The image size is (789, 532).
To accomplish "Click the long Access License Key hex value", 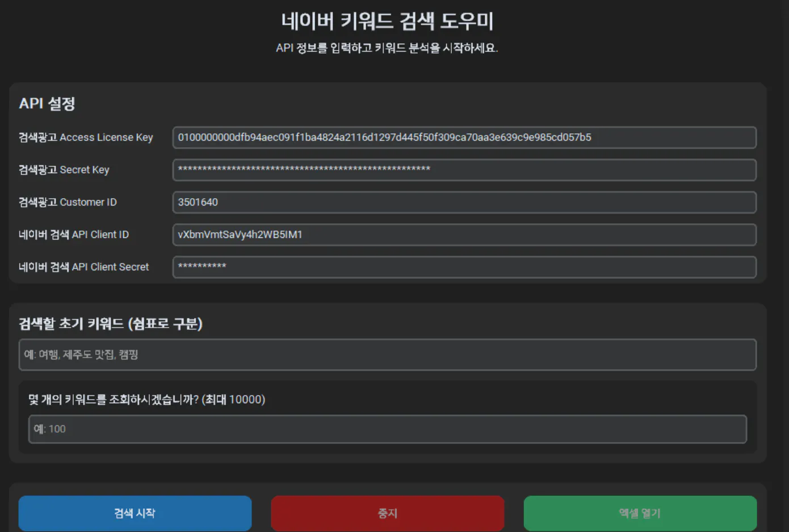I will point(383,137).
